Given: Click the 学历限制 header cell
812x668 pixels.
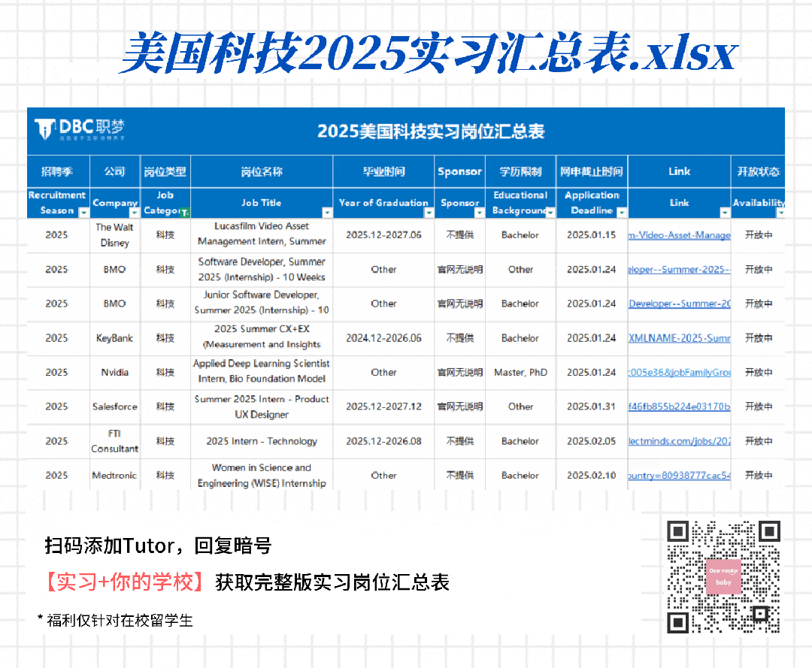Looking at the screenshot, I should [x=520, y=171].
